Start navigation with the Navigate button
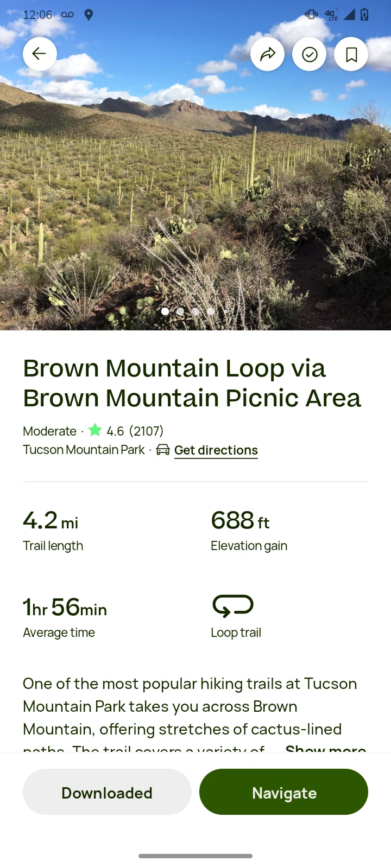The width and height of the screenshot is (391, 868). pyautogui.click(x=284, y=792)
